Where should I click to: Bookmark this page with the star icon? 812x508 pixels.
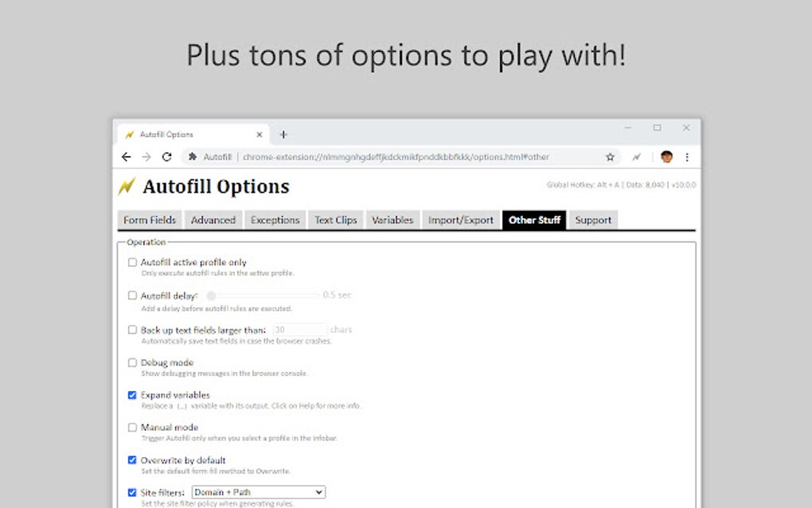coord(610,157)
